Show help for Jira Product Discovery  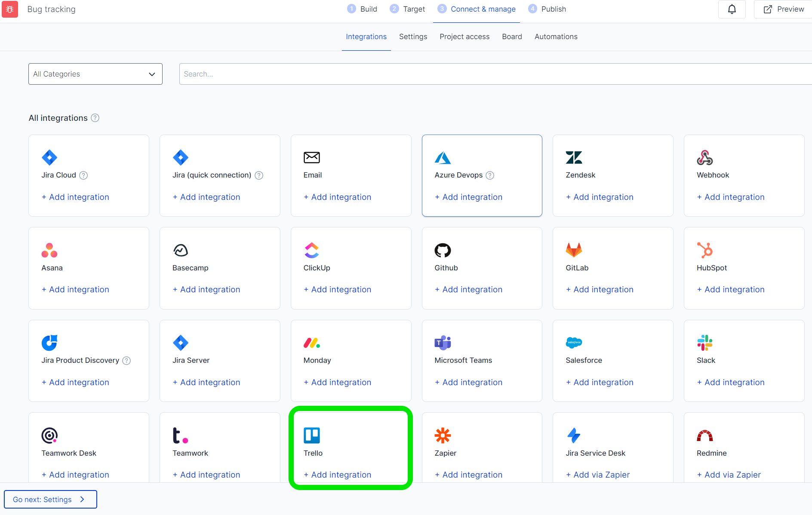[126, 361]
